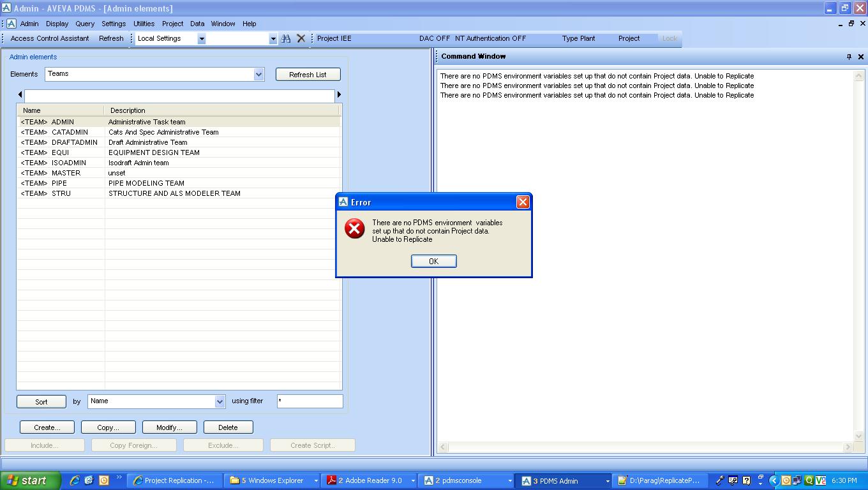Click NT Authentication OFF label
The width and height of the screenshot is (868, 490).
click(490, 38)
